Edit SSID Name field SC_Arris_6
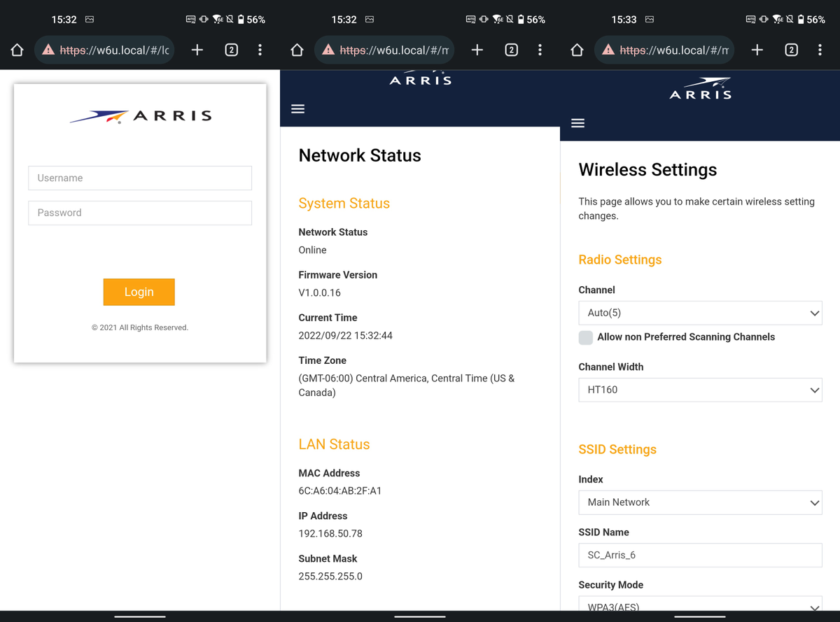Image resolution: width=840 pixels, height=622 pixels. (x=700, y=555)
